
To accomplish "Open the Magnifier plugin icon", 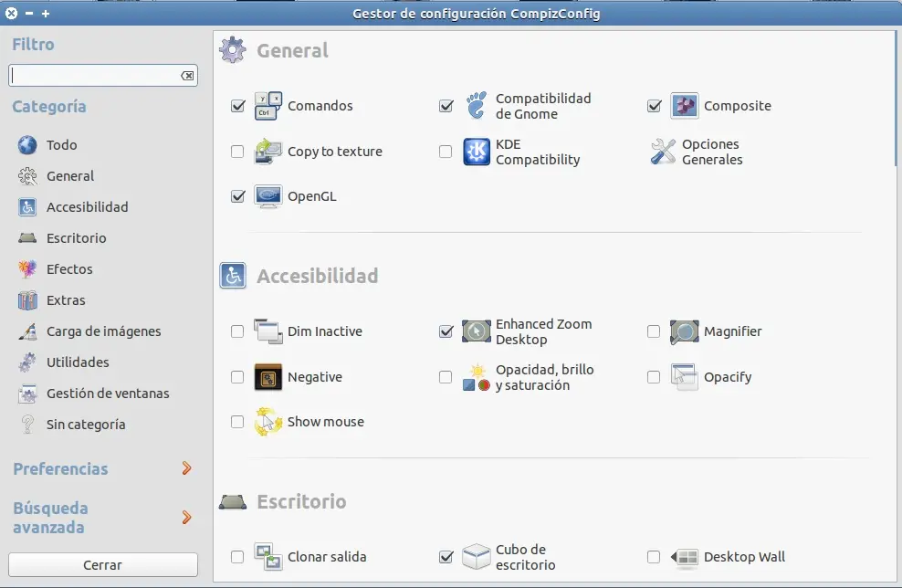I will click(x=685, y=332).
